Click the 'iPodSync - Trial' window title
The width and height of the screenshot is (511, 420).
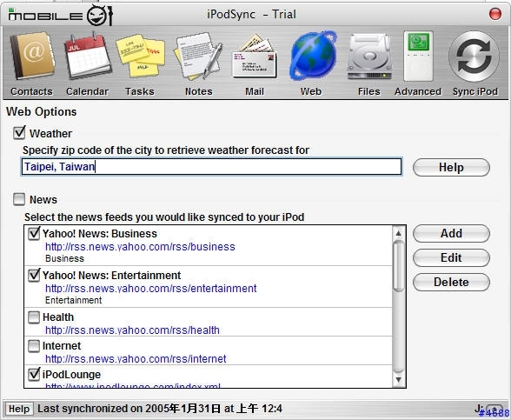252,14
